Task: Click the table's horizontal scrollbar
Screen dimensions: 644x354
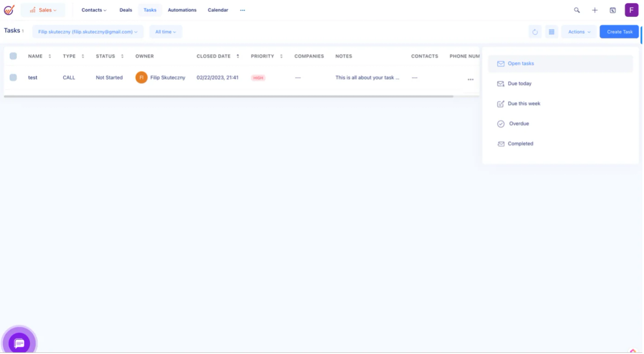Action: pos(229,97)
